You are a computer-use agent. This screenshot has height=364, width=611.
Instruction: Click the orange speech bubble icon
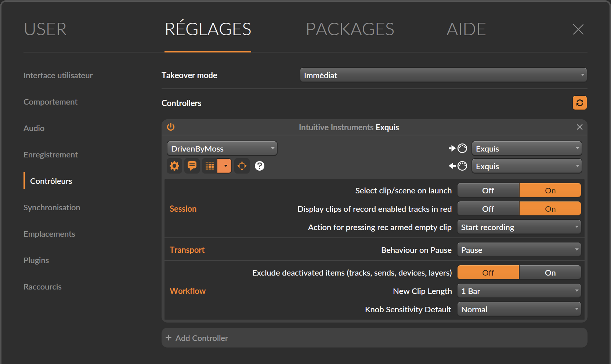[x=192, y=166]
